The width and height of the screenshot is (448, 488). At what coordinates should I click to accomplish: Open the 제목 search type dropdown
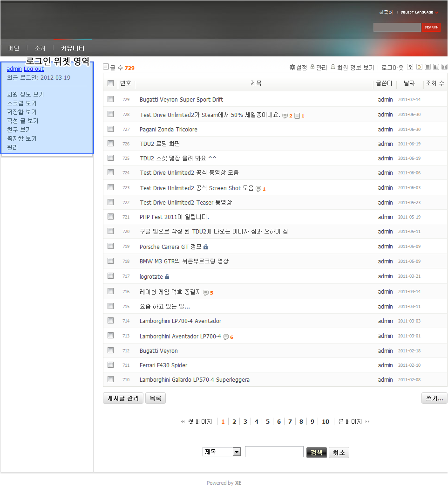coord(222,452)
